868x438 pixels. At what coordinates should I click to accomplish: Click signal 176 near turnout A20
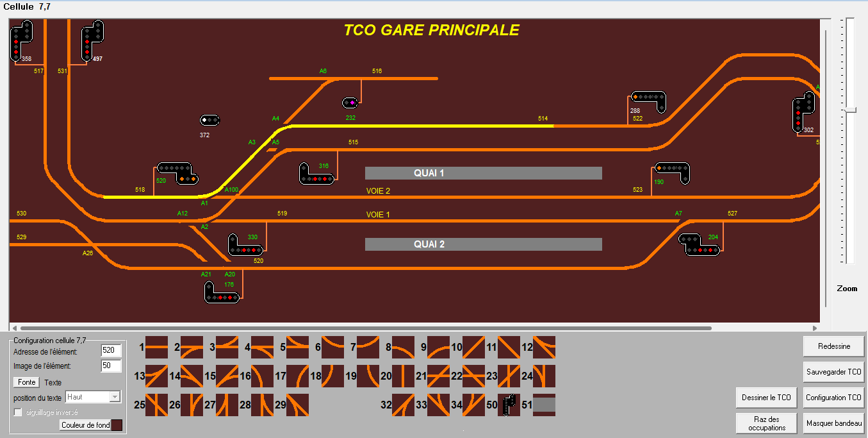pyautogui.click(x=221, y=292)
